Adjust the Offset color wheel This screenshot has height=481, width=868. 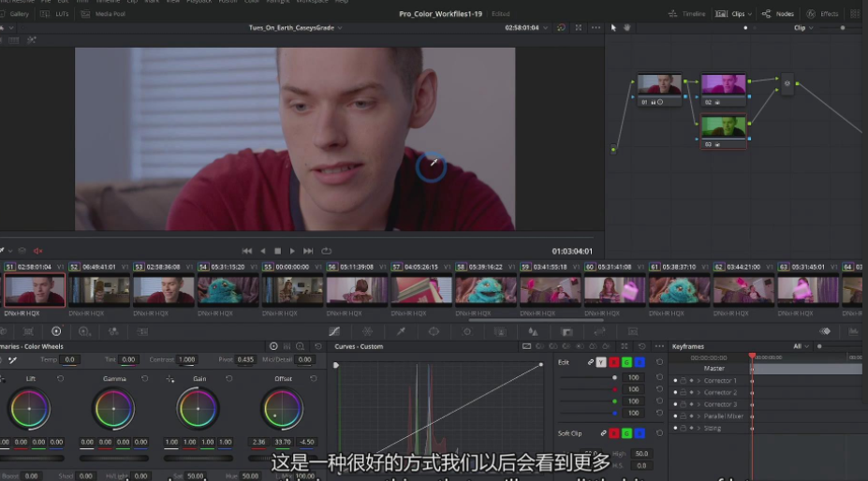click(282, 409)
